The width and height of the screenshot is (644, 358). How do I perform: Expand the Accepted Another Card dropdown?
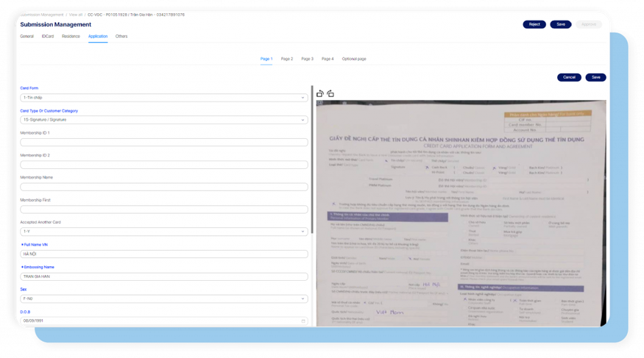click(x=164, y=232)
